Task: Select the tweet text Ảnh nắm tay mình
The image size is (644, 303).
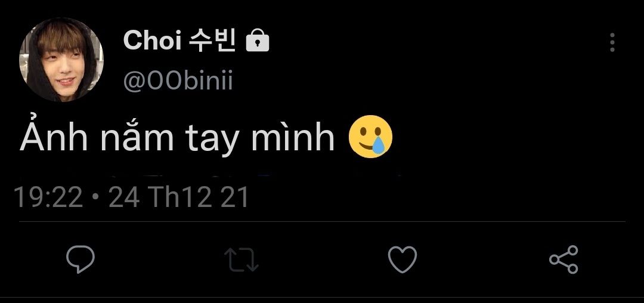Action: (177, 138)
